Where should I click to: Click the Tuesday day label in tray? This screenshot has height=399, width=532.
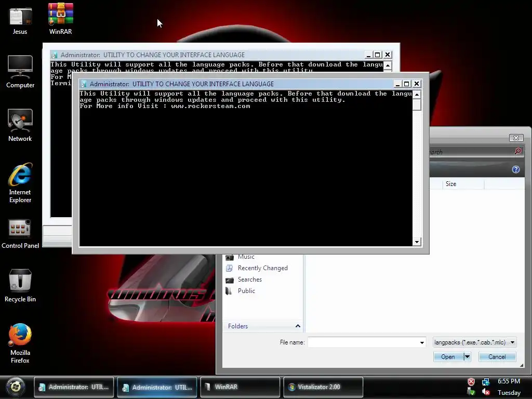tap(509, 393)
